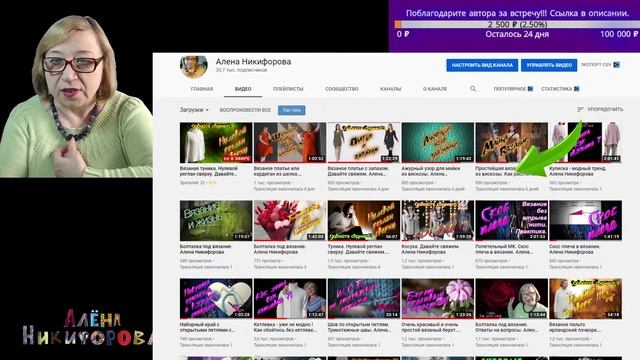Click title 'Попетельный МК. Скос плеча'
The height and width of the screenshot is (360, 640).
click(x=504, y=249)
